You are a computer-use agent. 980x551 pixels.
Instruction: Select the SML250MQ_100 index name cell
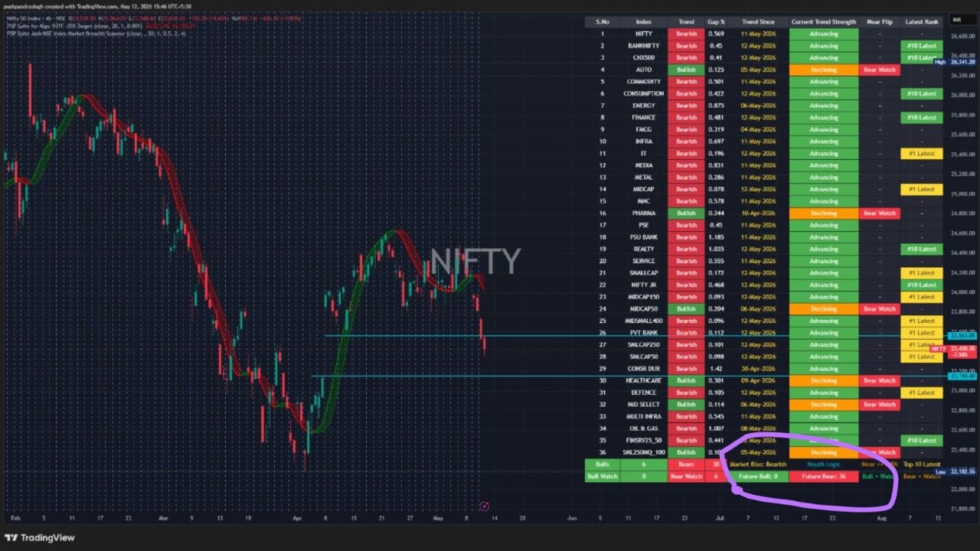click(643, 452)
